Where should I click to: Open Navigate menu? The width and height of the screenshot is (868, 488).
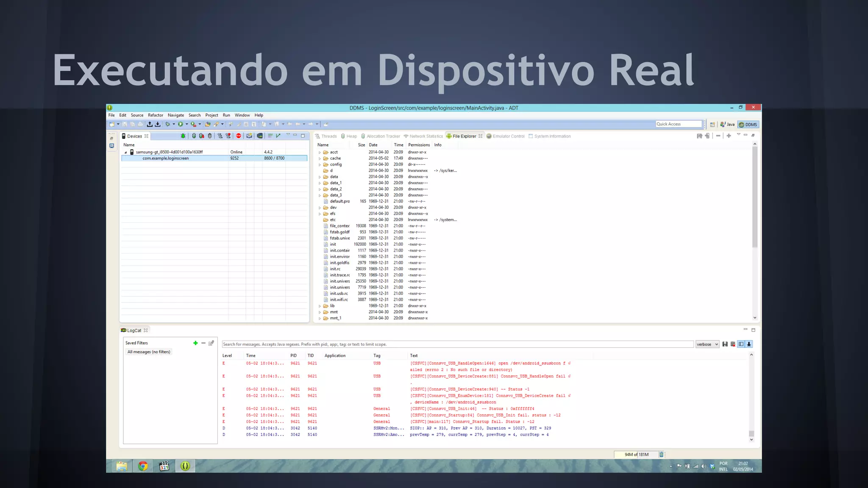coord(176,115)
